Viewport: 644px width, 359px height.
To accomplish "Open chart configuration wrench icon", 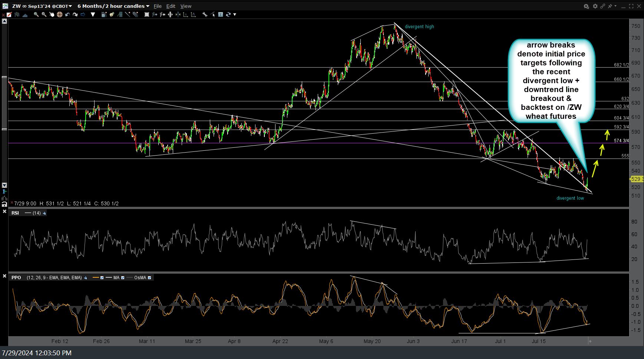I will (205, 14).
